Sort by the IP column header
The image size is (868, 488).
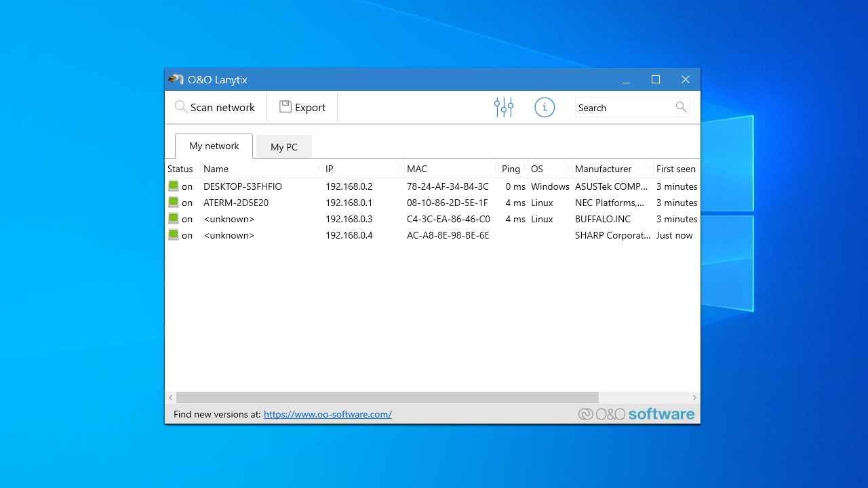[x=363, y=169]
